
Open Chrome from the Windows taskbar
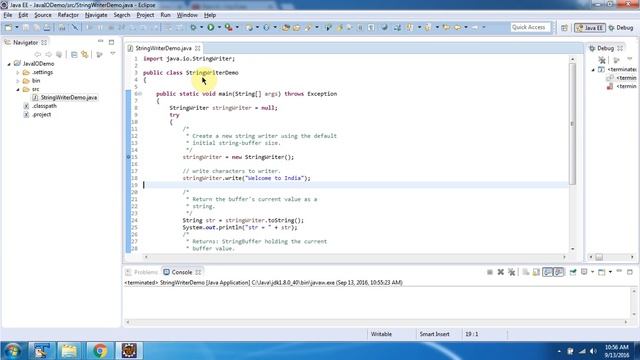(x=100, y=351)
